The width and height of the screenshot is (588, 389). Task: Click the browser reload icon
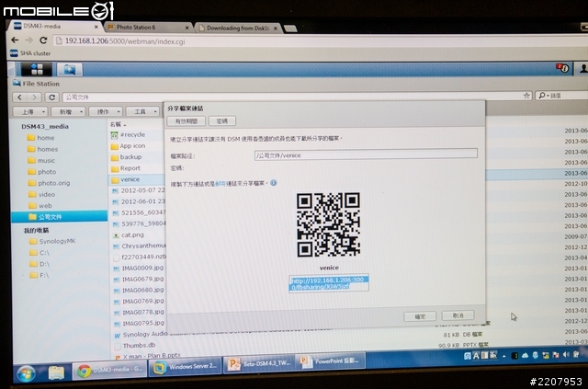coord(43,40)
